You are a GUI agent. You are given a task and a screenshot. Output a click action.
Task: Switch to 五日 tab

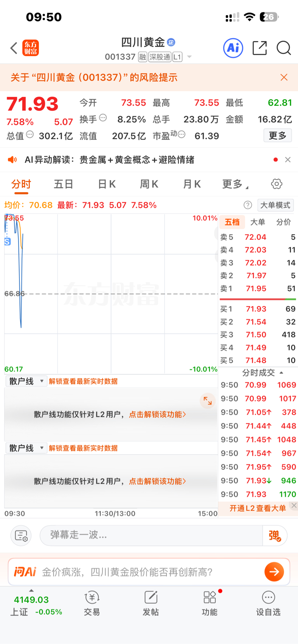[64, 184]
